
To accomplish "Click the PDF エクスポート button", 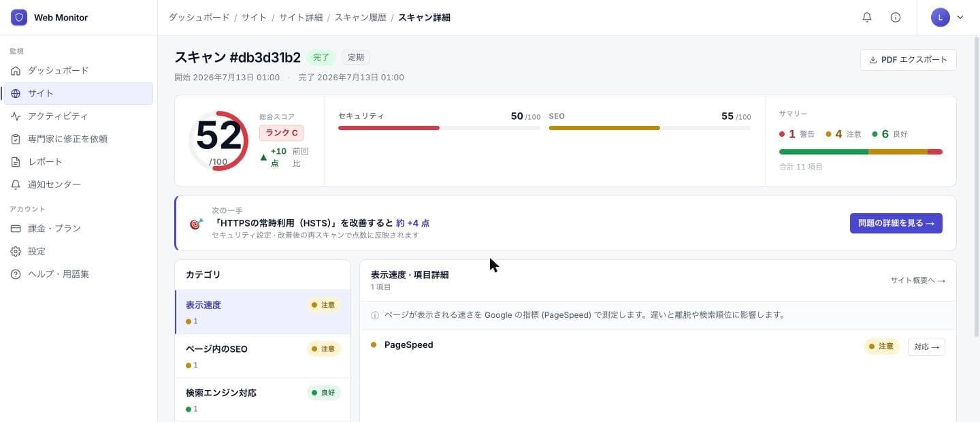I will click(x=909, y=60).
